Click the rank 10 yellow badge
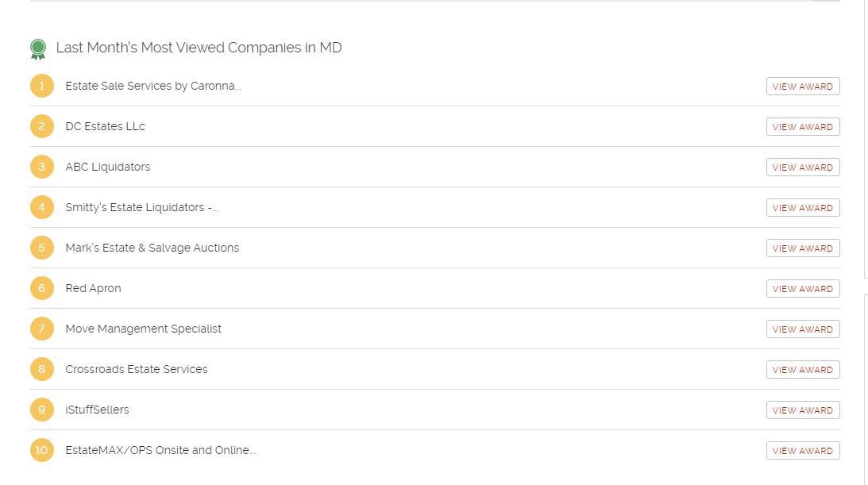Viewport: 868px width, 485px height. (42, 450)
